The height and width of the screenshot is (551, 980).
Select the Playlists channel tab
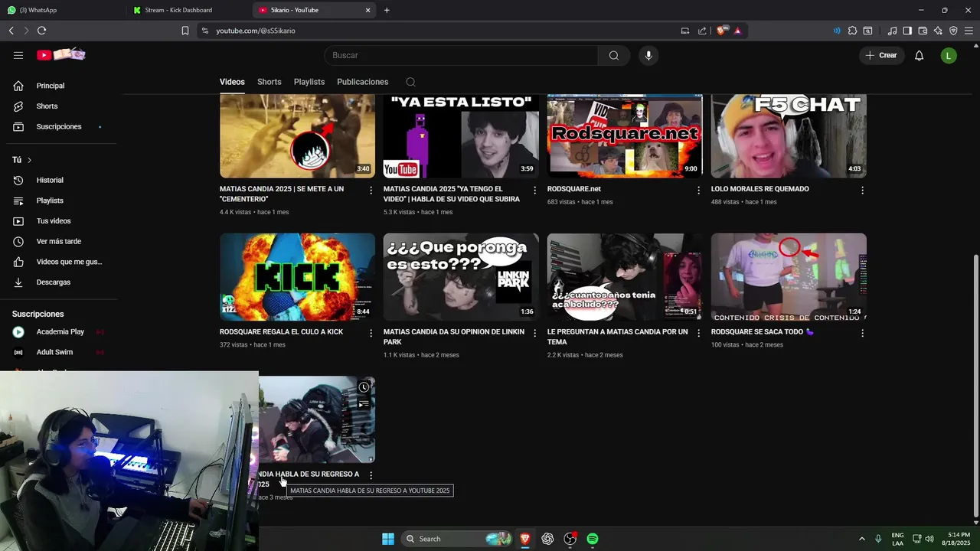[x=309, y=82]
